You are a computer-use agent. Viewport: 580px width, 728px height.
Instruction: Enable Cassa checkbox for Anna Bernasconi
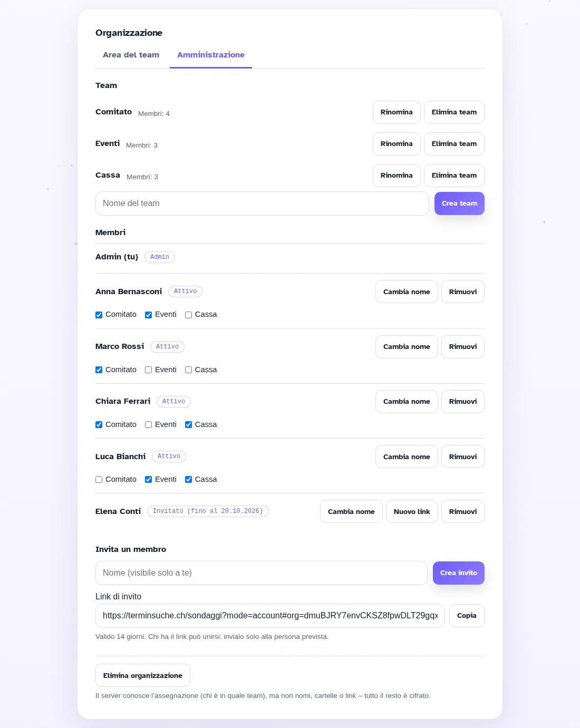click(x=188, y=315)
